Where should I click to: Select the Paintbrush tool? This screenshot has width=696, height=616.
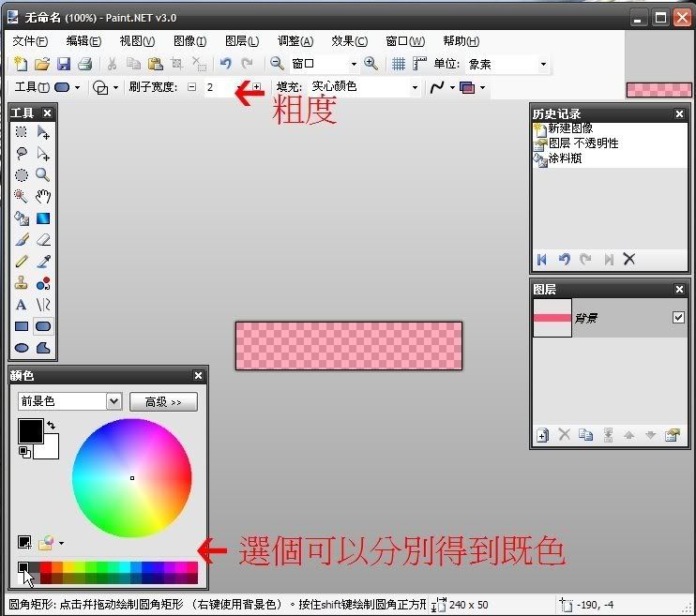click(22, 240)
